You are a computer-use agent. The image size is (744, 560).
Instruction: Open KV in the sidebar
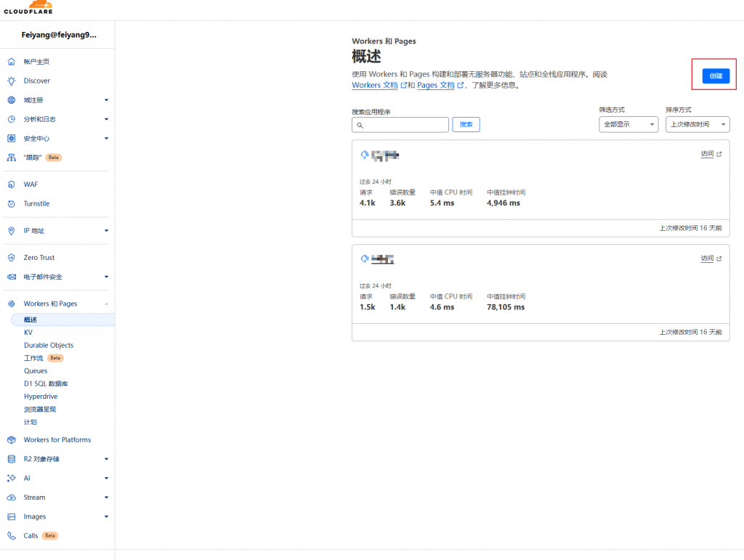point(28,333)
